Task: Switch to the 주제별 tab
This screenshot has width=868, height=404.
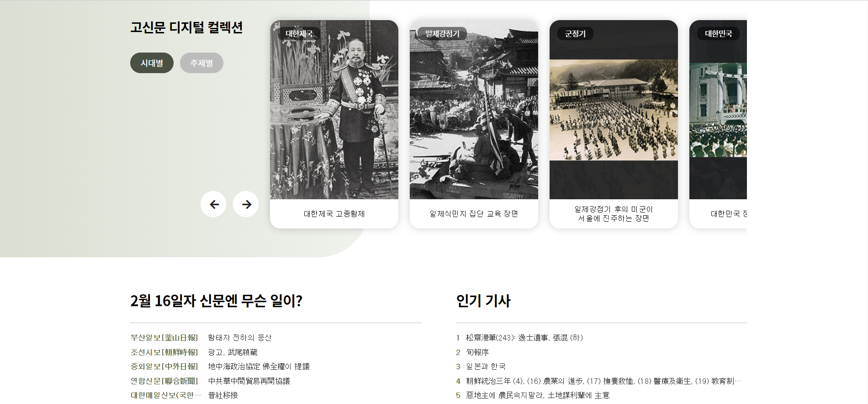Action: (201, 63)
